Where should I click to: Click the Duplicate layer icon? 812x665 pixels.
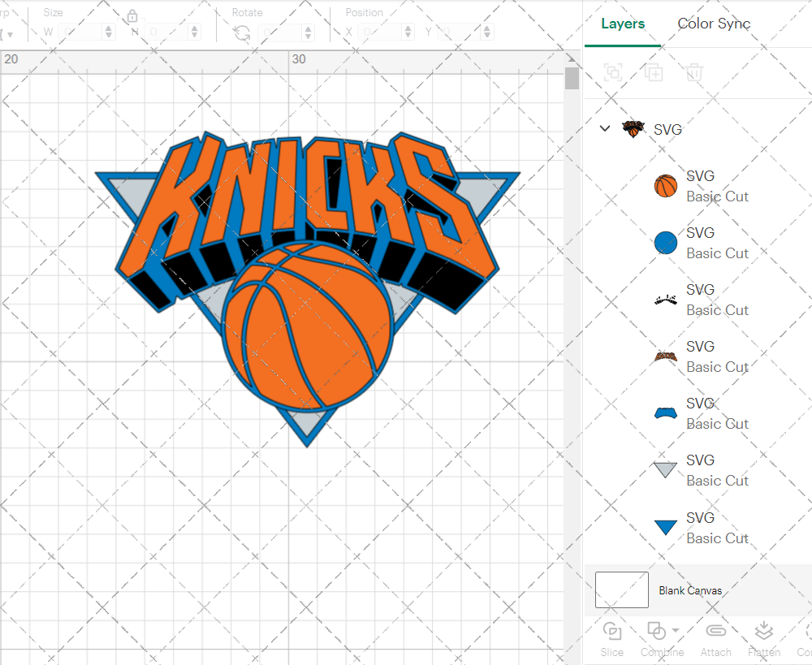(x=654, y=72)
